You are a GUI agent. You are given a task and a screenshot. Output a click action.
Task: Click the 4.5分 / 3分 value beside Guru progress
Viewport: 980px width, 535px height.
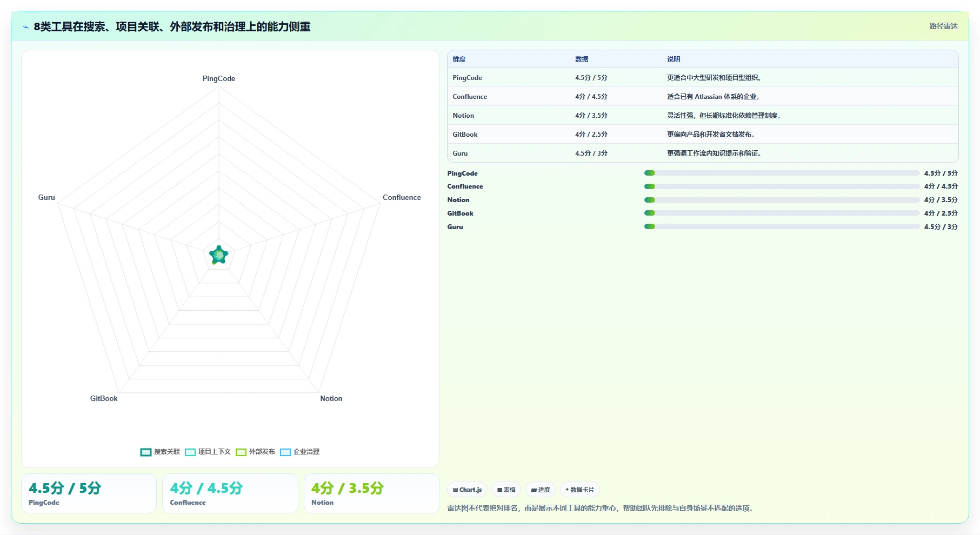tap(941, 227)
